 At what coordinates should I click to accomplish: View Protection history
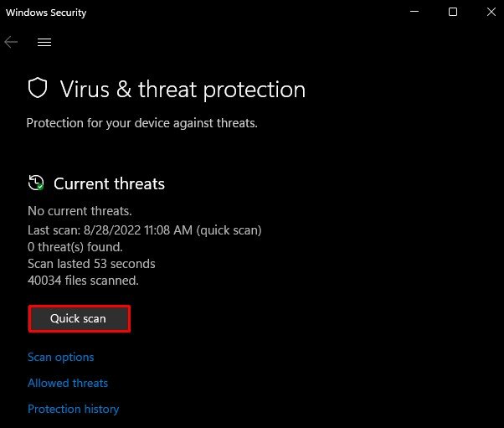click(x=74, y=409)
